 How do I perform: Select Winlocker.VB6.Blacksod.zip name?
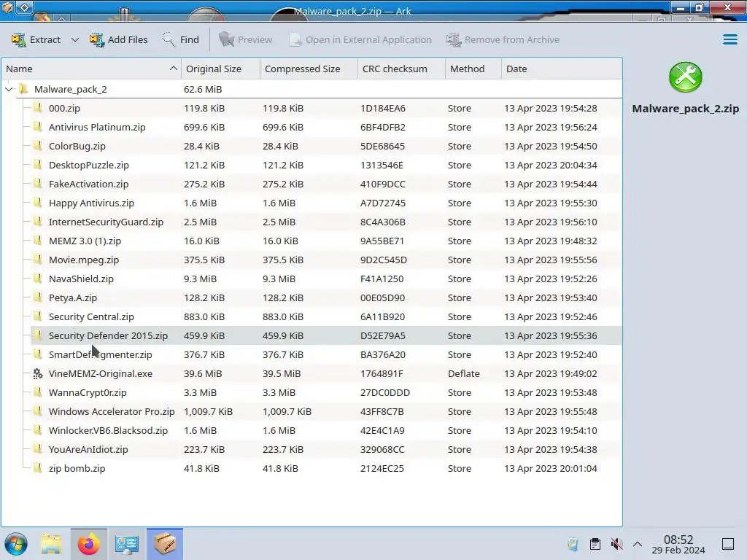[108, 430]
